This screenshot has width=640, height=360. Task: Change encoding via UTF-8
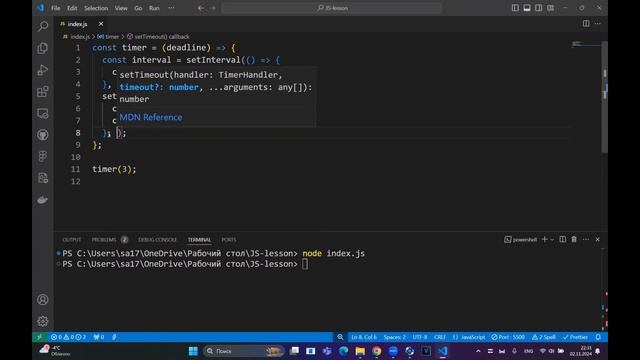[420, 337]
